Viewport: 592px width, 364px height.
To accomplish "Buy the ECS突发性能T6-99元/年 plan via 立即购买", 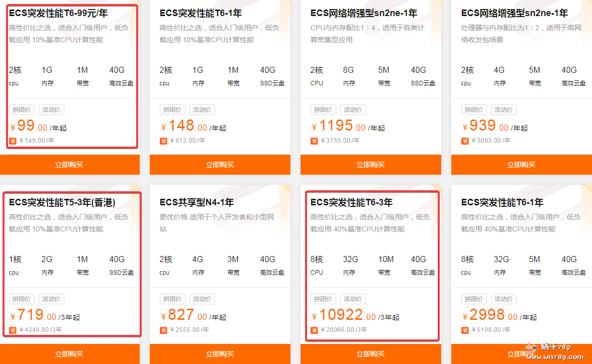I will [69, 165].
